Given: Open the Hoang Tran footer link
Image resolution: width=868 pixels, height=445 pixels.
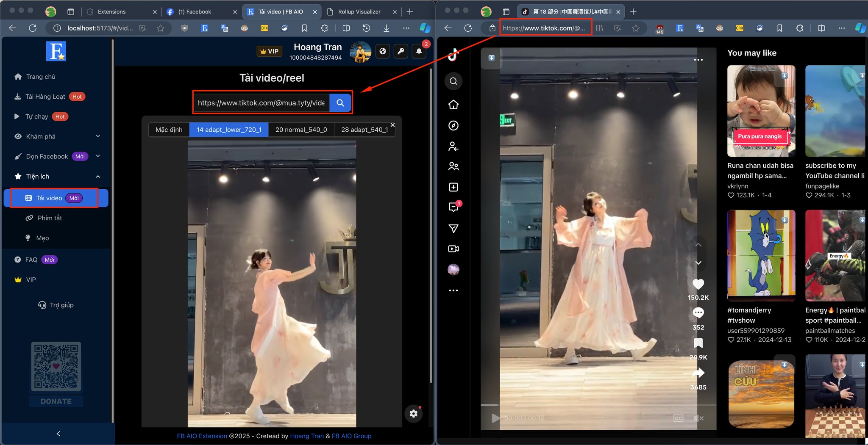Looking at the screenshot, I should [307, 436].
